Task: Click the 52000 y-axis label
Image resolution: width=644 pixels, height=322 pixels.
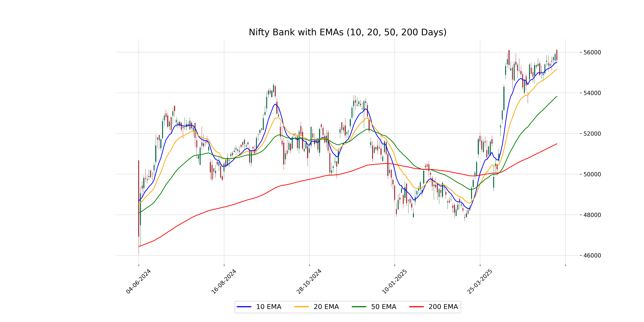Action: 592,134
